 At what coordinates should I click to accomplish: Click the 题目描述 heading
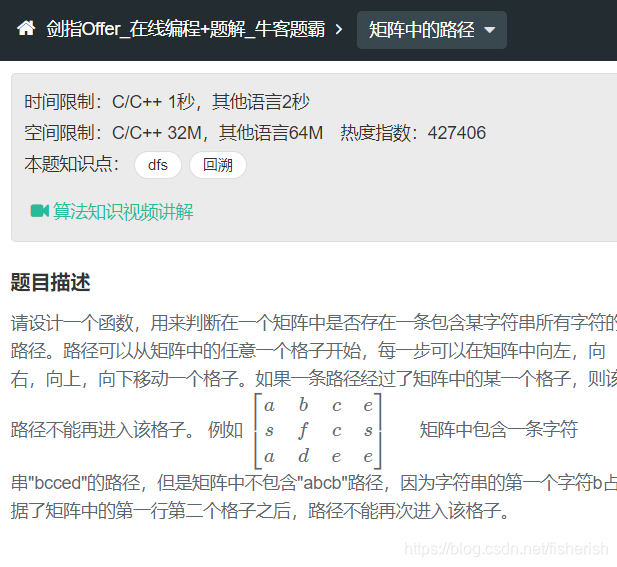click(50, 283)
